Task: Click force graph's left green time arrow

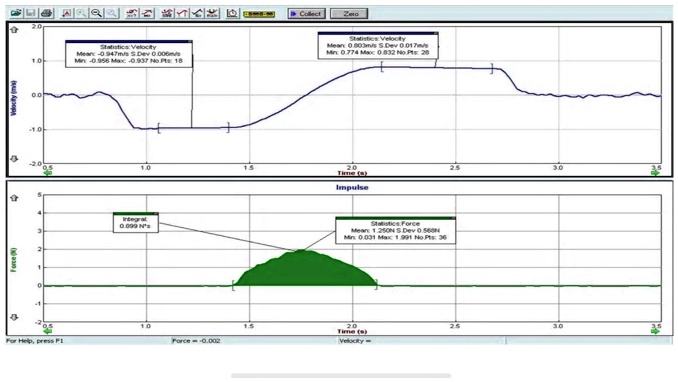Action: click(47, 331)
